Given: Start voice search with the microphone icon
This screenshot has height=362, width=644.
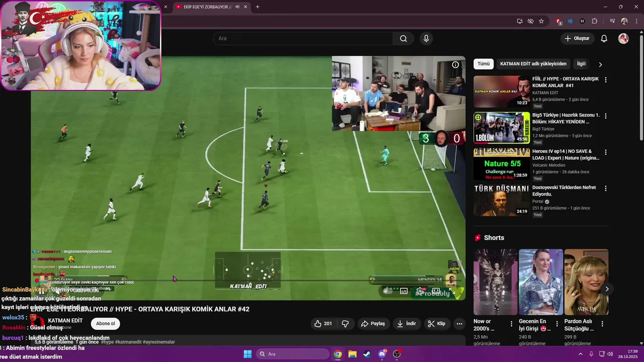Looking at the screenshot, I should pyautogui.click(x=426, y=39).
